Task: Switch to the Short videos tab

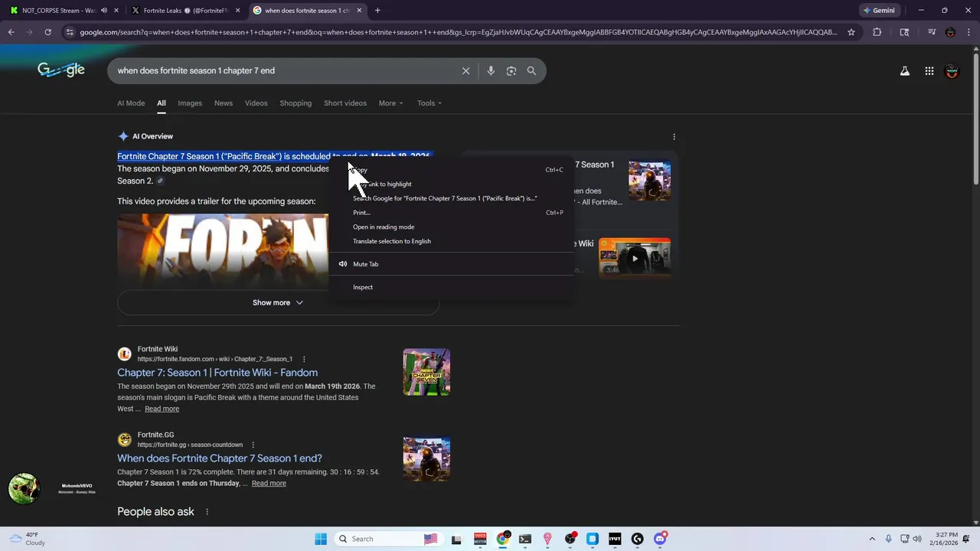Action: (x=345, y=103)
